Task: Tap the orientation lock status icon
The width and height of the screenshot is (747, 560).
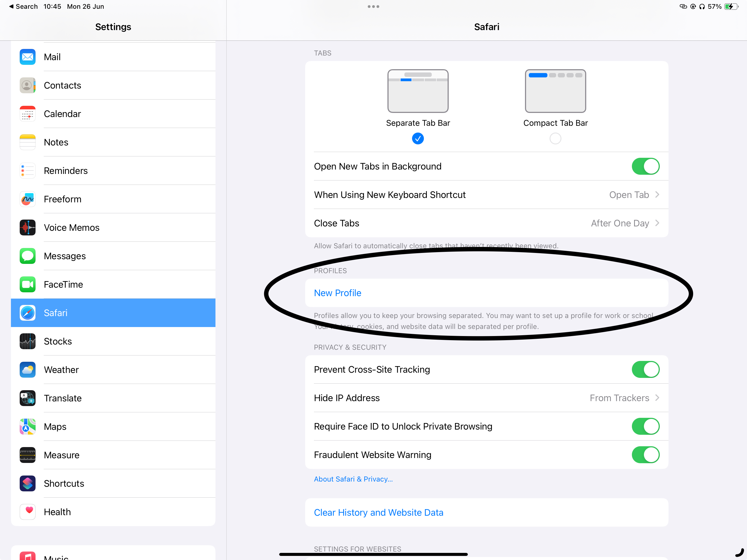Action: 693,6
